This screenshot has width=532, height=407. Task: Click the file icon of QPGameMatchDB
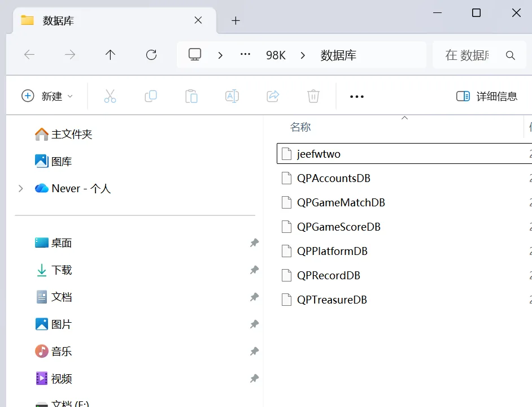[287, 202]
